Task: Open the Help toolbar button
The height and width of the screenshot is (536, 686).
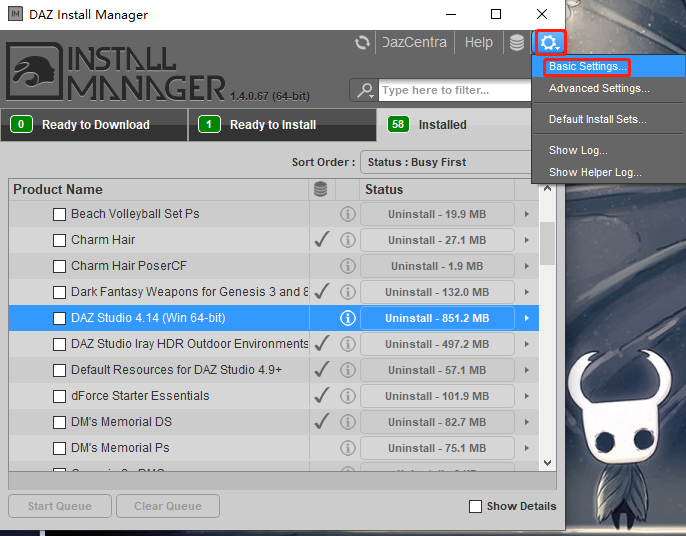Action: 479,42
